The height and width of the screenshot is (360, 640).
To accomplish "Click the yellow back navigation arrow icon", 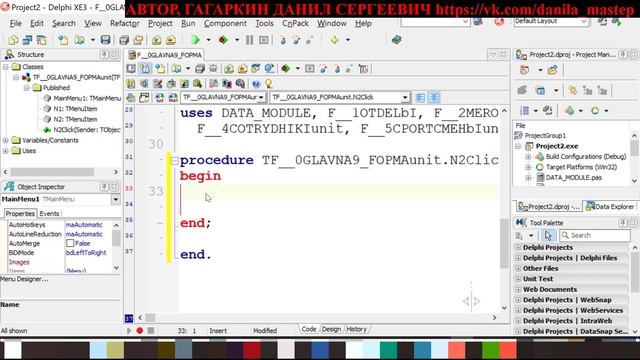I will click(x=335, y=40).
